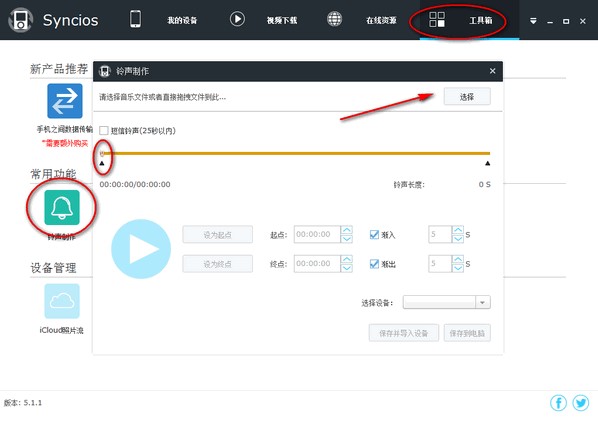Uncheck the fade-out (渐出) checkbox
598x421 pixels.
pyautogui.click(x=374, y=264)
